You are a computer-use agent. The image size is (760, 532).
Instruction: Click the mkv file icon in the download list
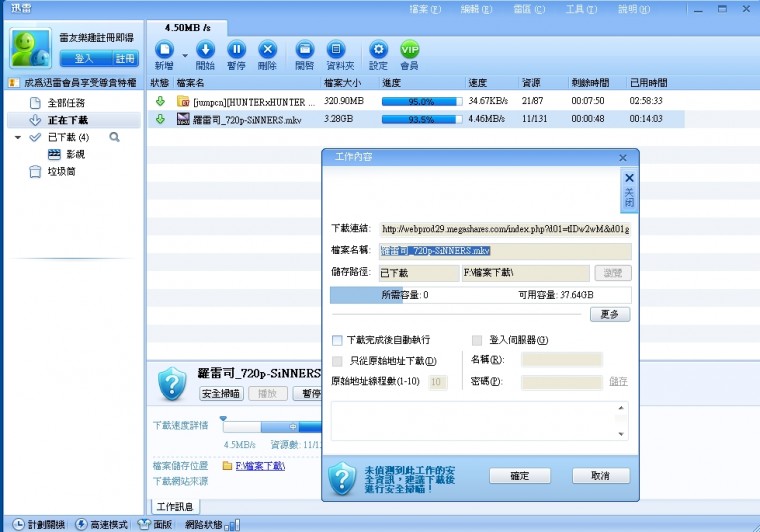(183, 119)
